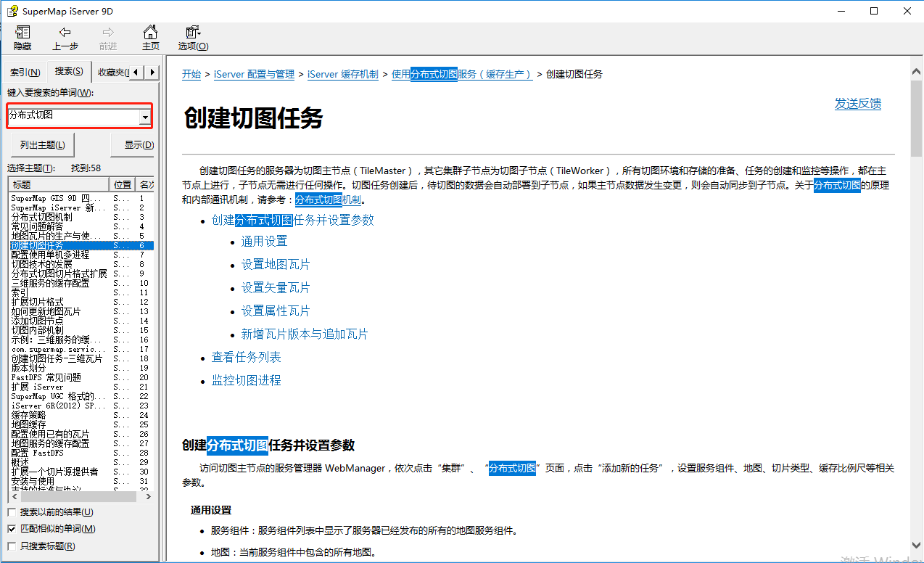Jump to the 监控切图进程 link
924x563 pixels.
(x=246, y=381)
